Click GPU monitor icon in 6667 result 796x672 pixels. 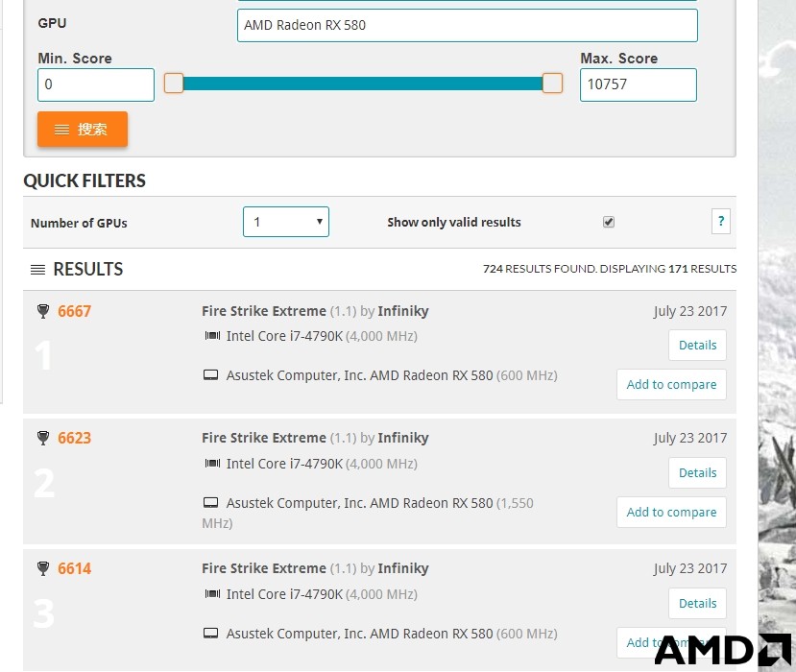pos(210,375)
